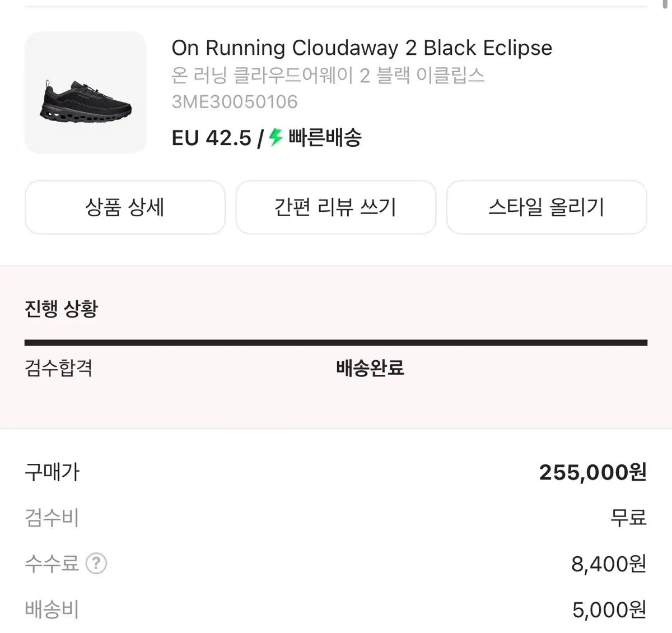The height and width of the screenshot is (633, 672).
Task: Click the 간편 리뷰 쓰기 button
Action: tap(335, 207)
